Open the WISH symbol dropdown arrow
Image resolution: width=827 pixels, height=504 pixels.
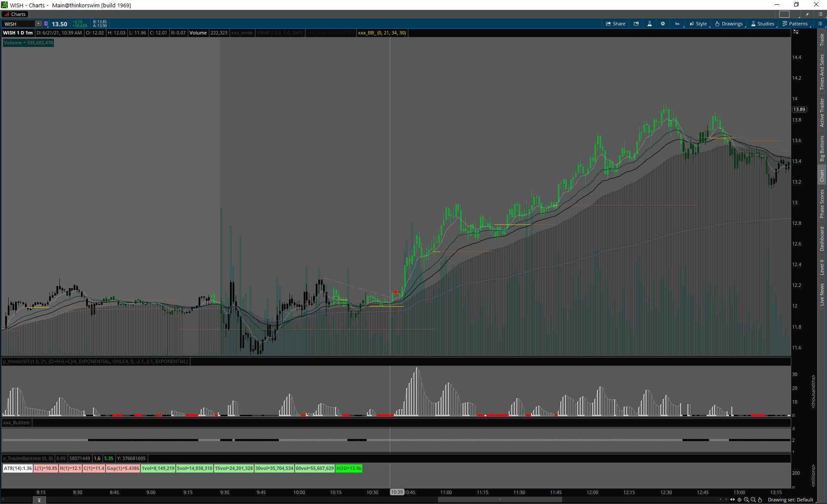[38, 24]
